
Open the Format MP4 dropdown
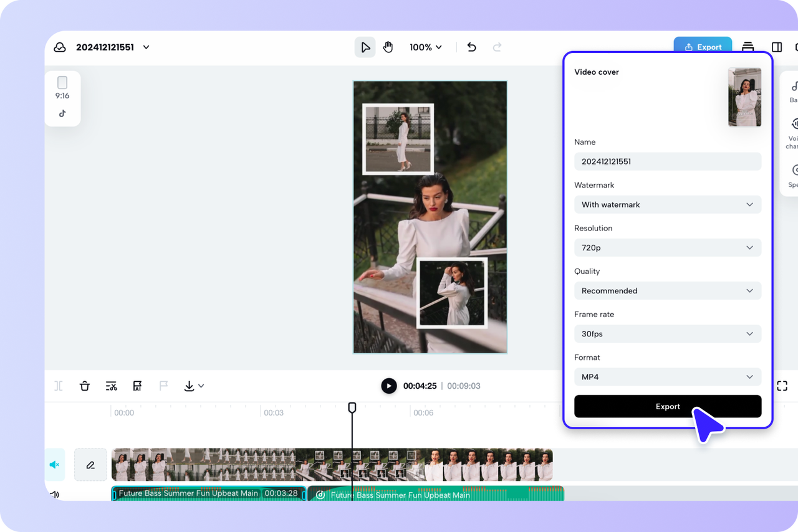(x=667, y=377)
